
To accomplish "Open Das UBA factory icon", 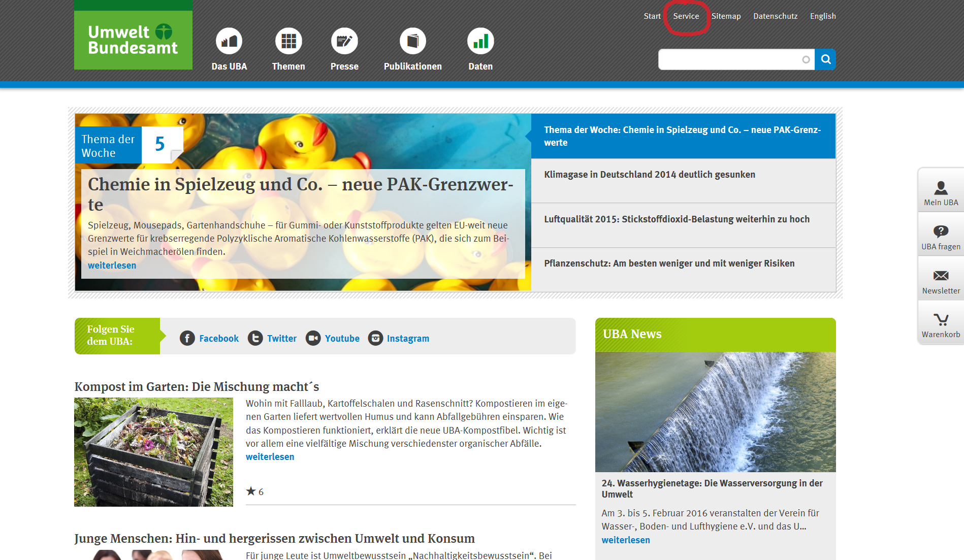I will tap(229, 41).
